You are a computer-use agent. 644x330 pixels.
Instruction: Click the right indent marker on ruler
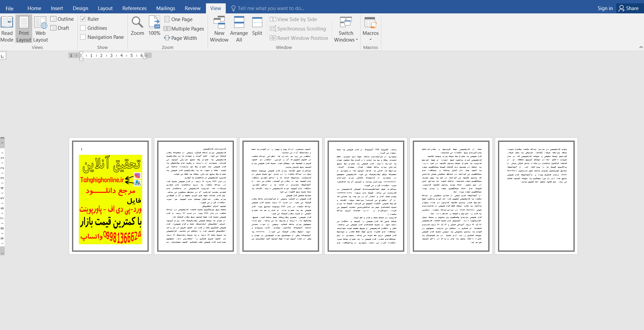(x=145, y=57)
